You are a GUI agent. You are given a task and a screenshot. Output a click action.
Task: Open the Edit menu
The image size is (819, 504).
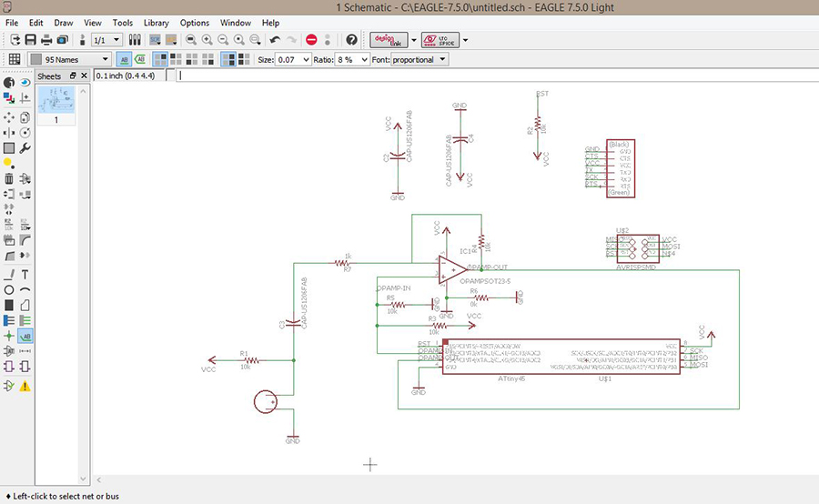pos(36,23)
